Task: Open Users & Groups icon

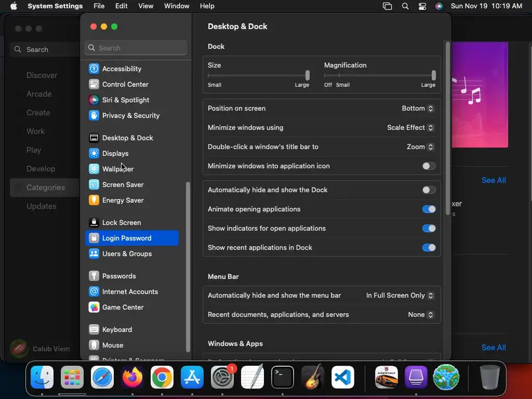Action: 94,254
